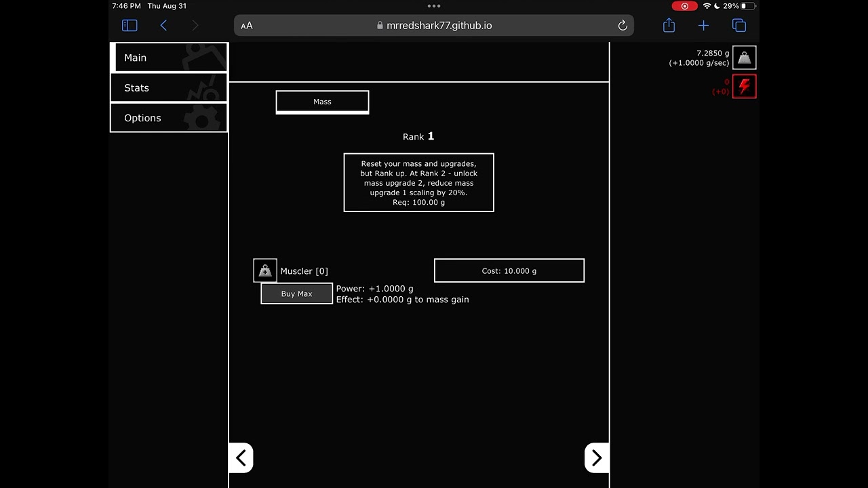Open the Main menu tab
This screenshot has width=868, height=488.
169,58
